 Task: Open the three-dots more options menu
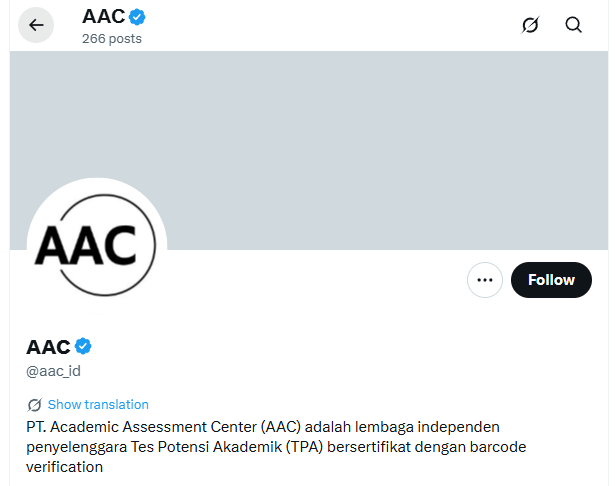485,280
